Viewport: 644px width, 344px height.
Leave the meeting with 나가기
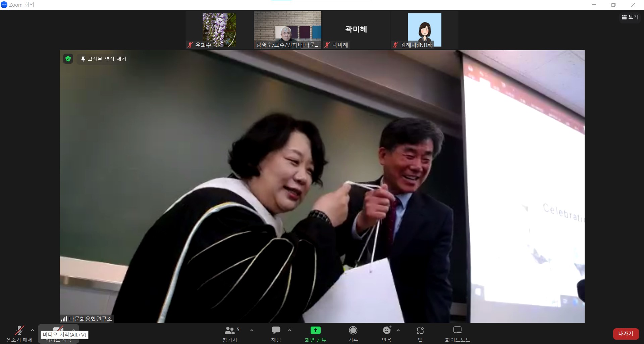(626, 334)
